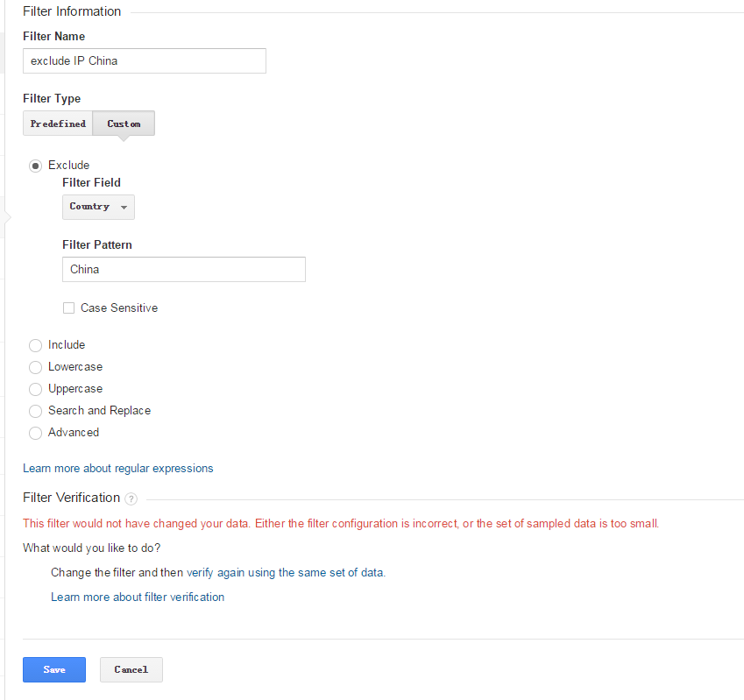
Task: Focus the Filter Name text field
Action: pos(145,60)
